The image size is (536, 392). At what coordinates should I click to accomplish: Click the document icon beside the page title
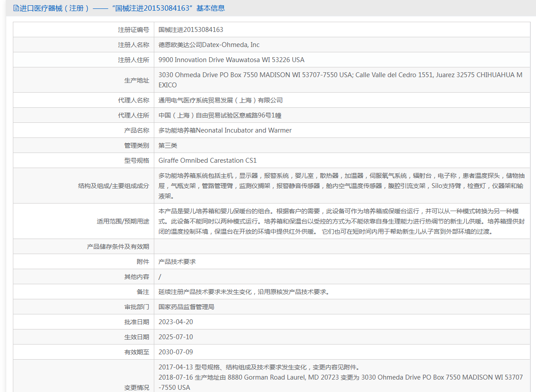click(x=16, y=8)
